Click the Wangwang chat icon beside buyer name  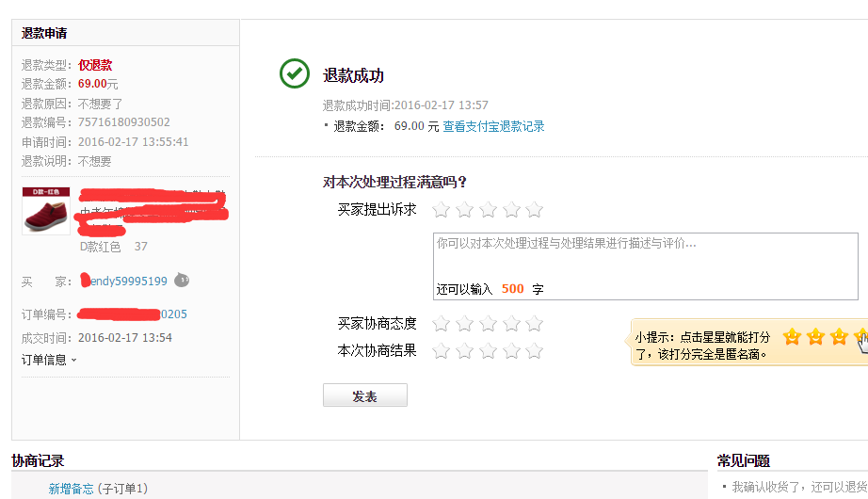tap(182, 280)
